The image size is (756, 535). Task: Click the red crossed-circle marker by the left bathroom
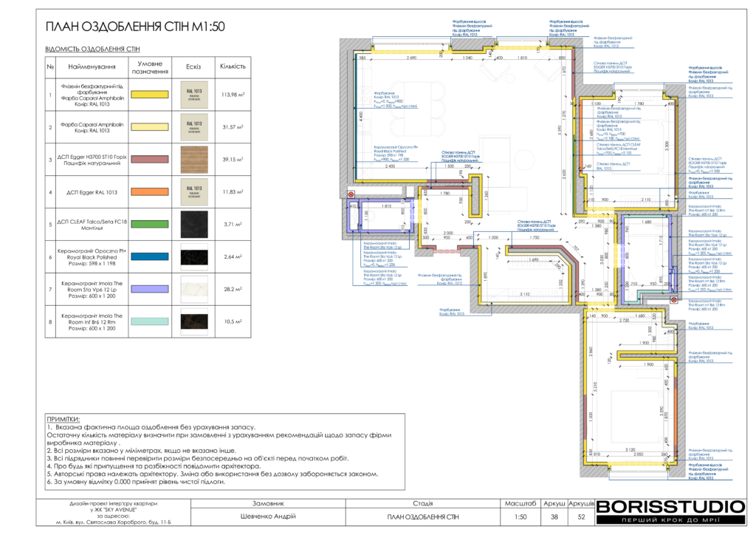(351, 194)
